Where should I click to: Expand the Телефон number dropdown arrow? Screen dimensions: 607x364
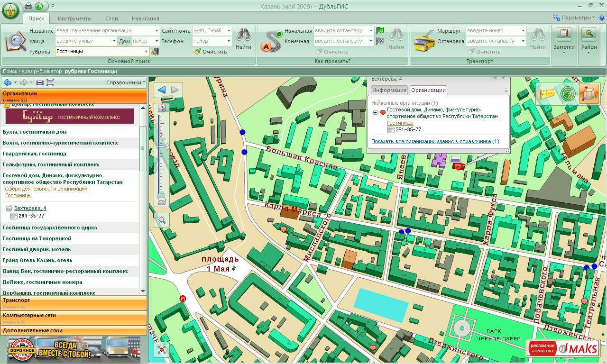pos(229,41)
